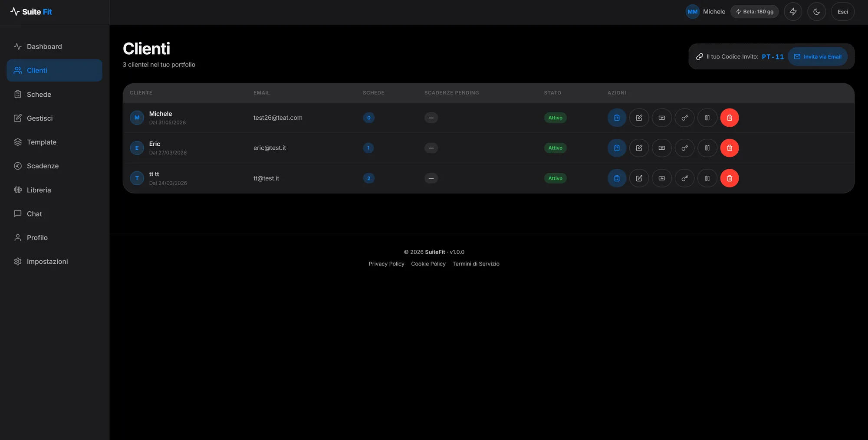Click the email test26@teat.com
The height and width of the screenshot is (440, 868).
pos(278,118)
